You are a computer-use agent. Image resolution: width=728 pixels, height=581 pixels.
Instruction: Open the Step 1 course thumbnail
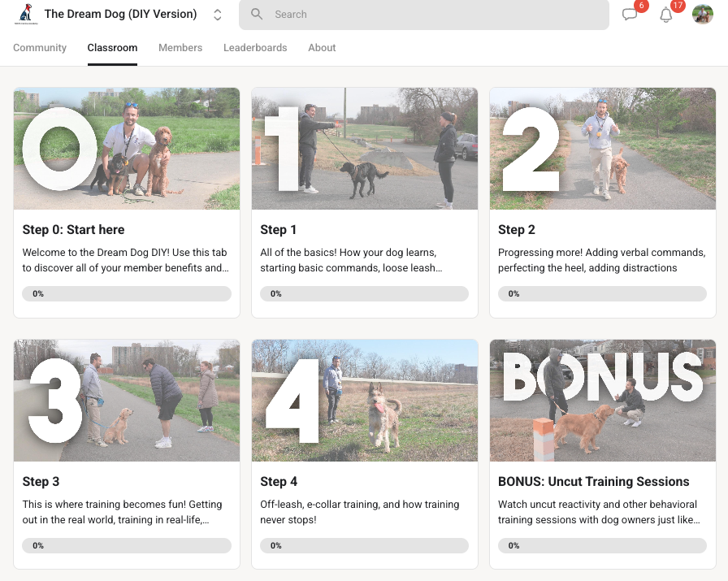365,149
